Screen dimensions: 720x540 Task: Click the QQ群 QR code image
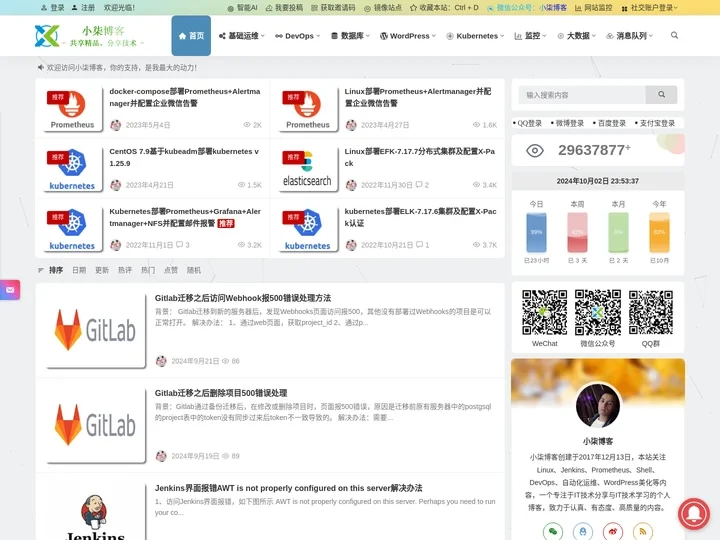651,312
